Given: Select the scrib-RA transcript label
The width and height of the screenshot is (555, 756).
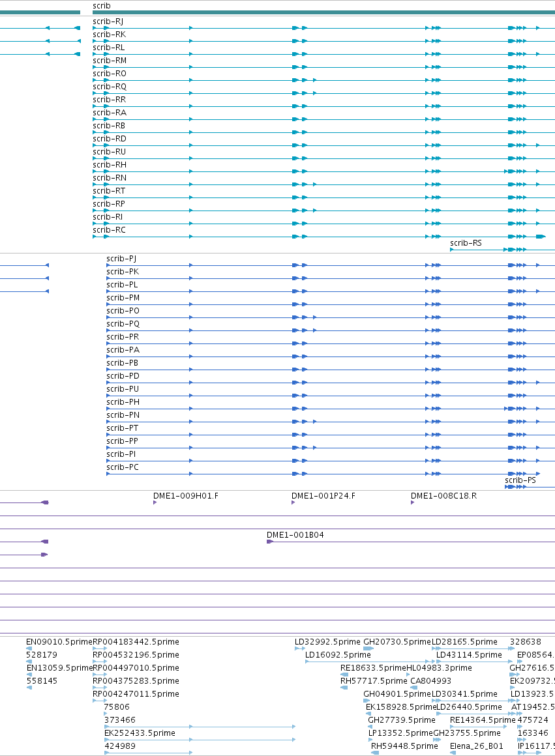Looking at the screenshot, I should point(110,112).
